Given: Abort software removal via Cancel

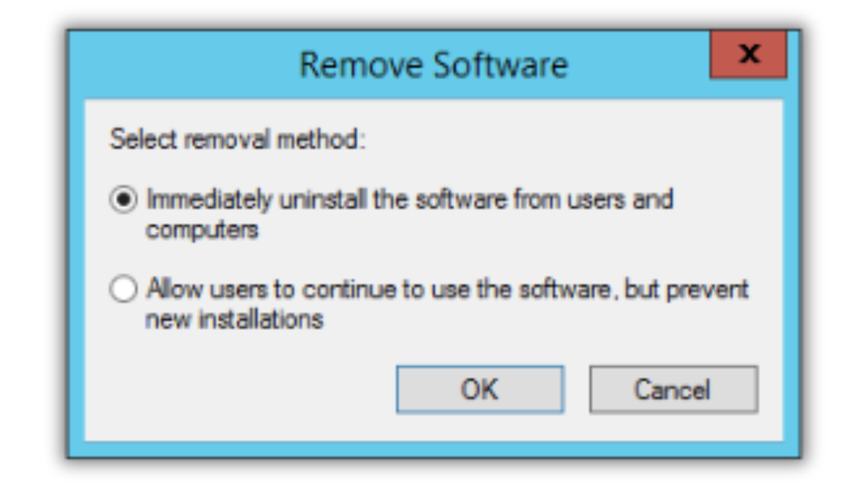Looking at the screenshot, I should (674, 389).
